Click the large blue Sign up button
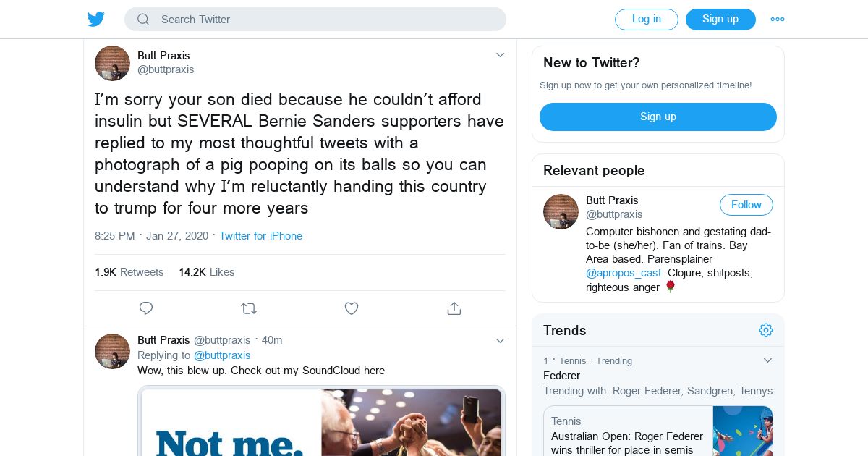 point(658,117)
